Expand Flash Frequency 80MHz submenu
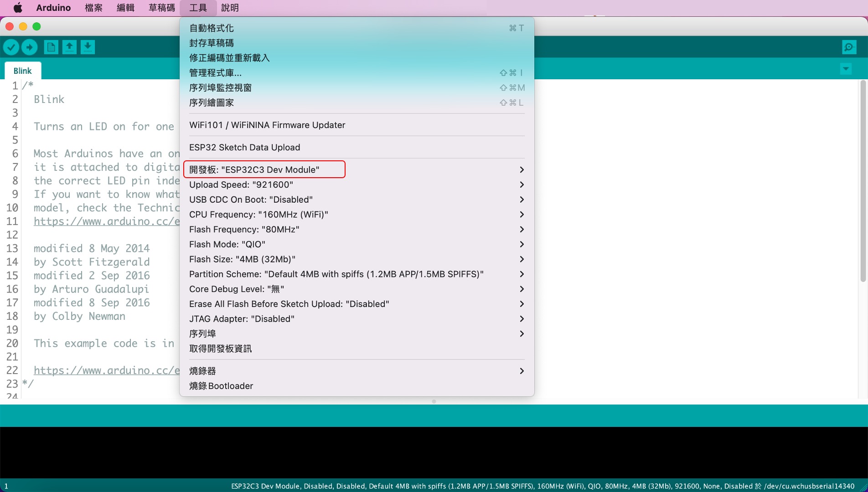Screen dimensions: 868x492 click(357, 229)
